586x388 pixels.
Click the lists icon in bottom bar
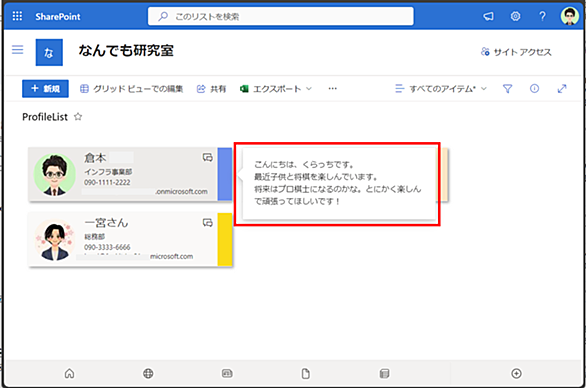(x=384, y=373)
